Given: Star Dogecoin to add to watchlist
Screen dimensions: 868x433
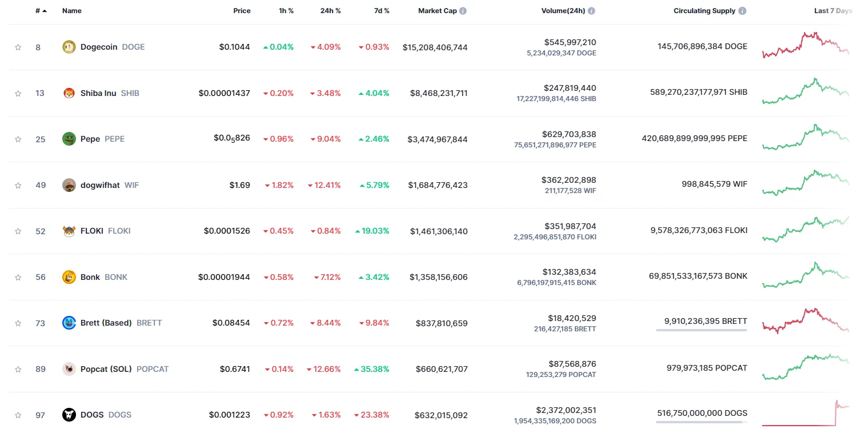Looking at the screenshot, I should coord(18,47).
